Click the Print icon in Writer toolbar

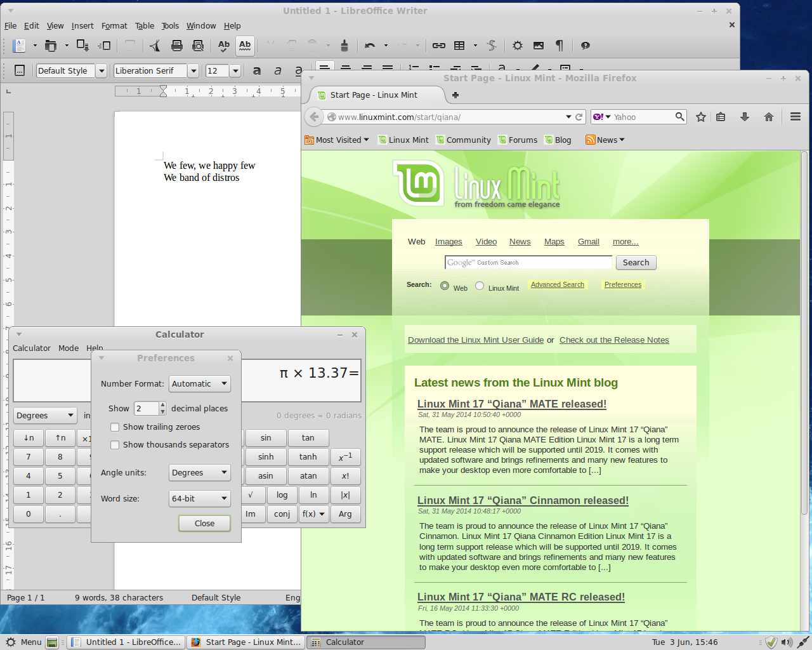[177, 46]
